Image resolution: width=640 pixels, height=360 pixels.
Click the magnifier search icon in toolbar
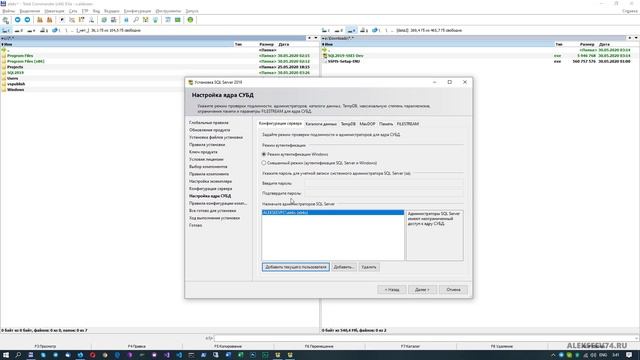(136, 20)
